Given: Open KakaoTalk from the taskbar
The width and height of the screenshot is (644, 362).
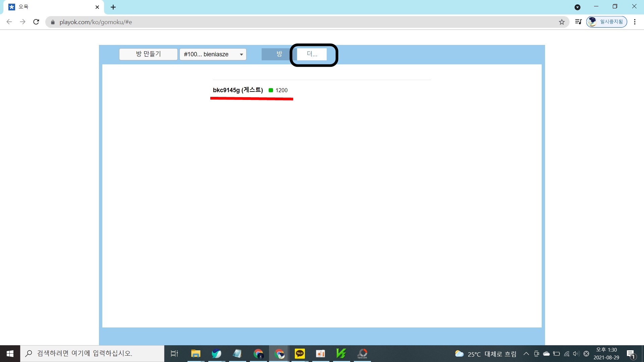Looking at the screenshot, I should point(300,353).
